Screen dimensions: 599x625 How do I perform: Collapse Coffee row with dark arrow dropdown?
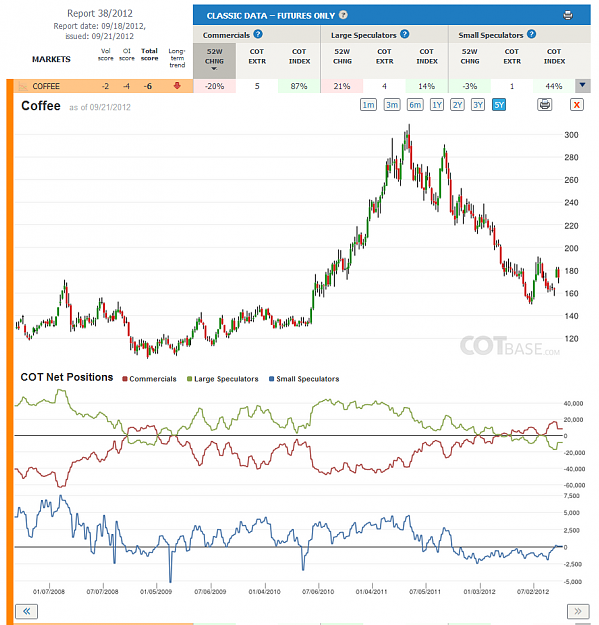pyautogui.click(x=582, y=85)
